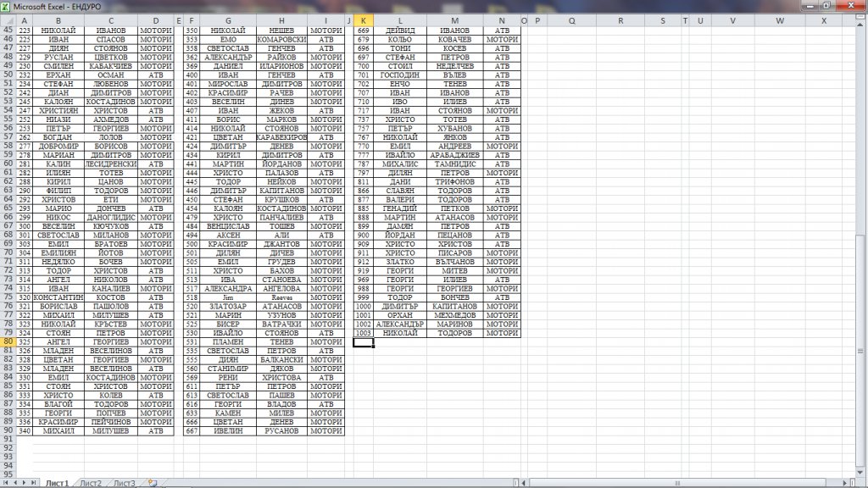868x488 pixels.
Task: Click the active cell K80
Action: click(363, 342)
